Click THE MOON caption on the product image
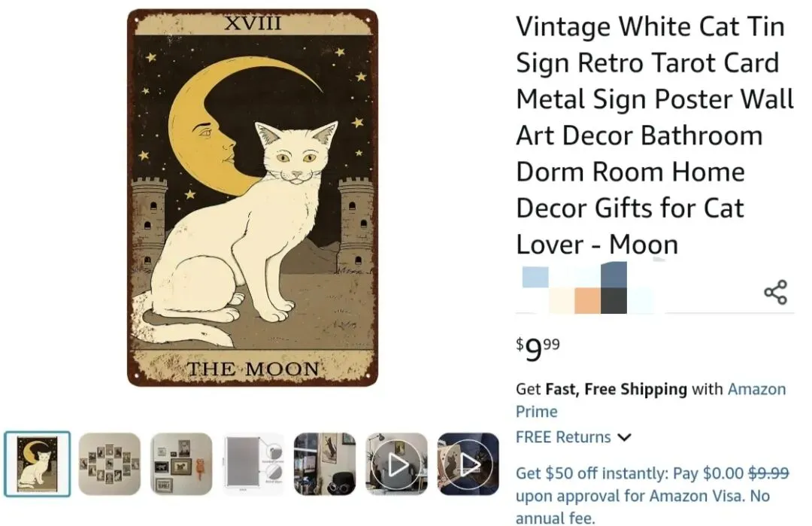This screenshot has width=812, height=526. pos(253,369)
